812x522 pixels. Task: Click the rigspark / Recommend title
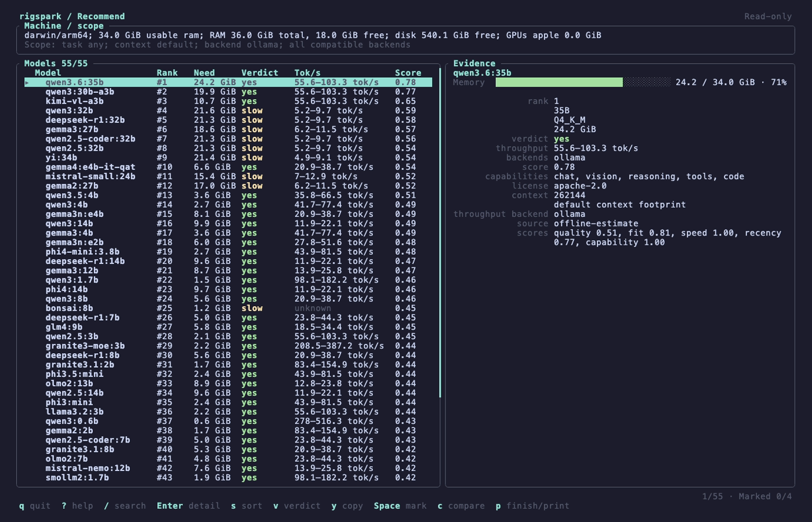pos(72,16)
